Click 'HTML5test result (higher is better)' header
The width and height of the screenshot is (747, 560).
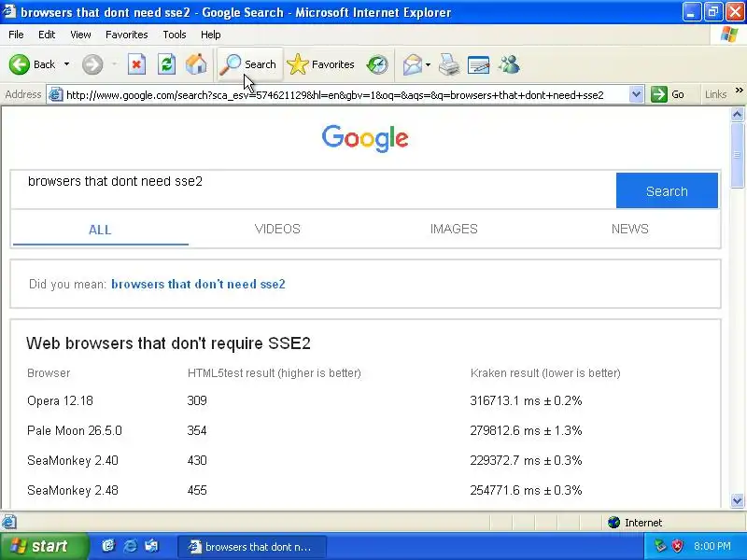tap(275, 372)
